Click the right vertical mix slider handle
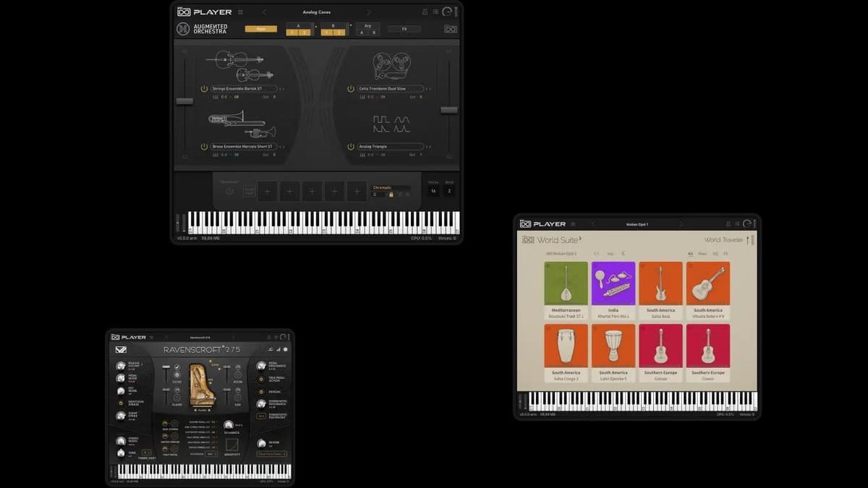 pos(449,110)
